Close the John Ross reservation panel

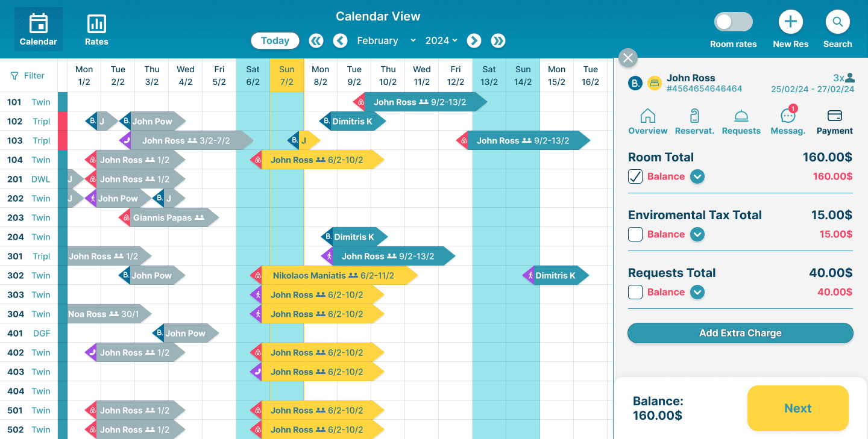pos(627,58)
